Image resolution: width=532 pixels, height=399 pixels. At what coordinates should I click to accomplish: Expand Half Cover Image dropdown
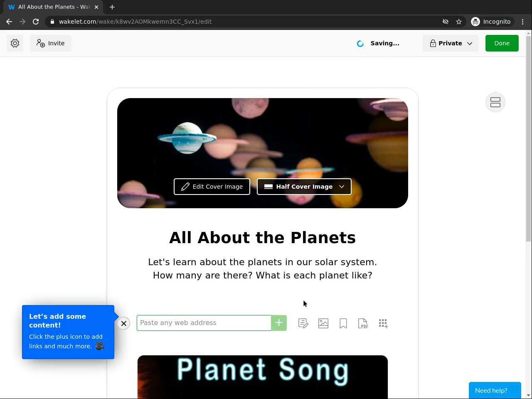304,187
